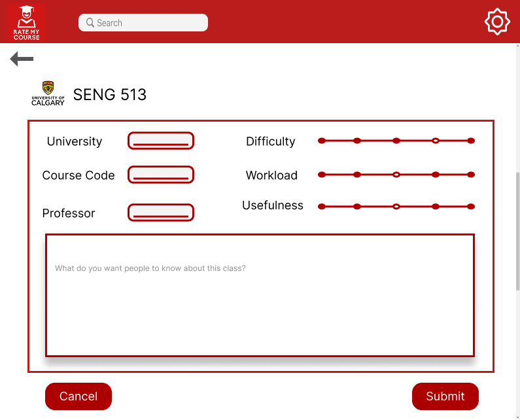520x420 pixels.
Task: Set Usefulness to the first dot
Action: [x=321, y=207]
